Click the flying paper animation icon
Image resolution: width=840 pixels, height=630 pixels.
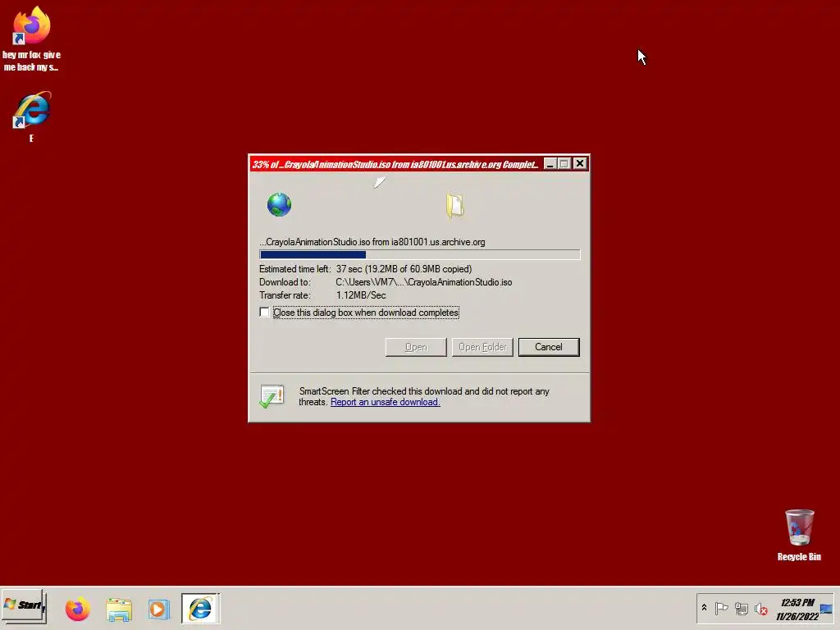tap(379, 183)
